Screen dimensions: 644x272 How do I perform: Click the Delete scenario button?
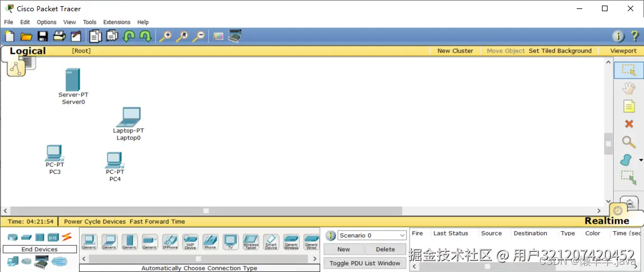(385, 249)
